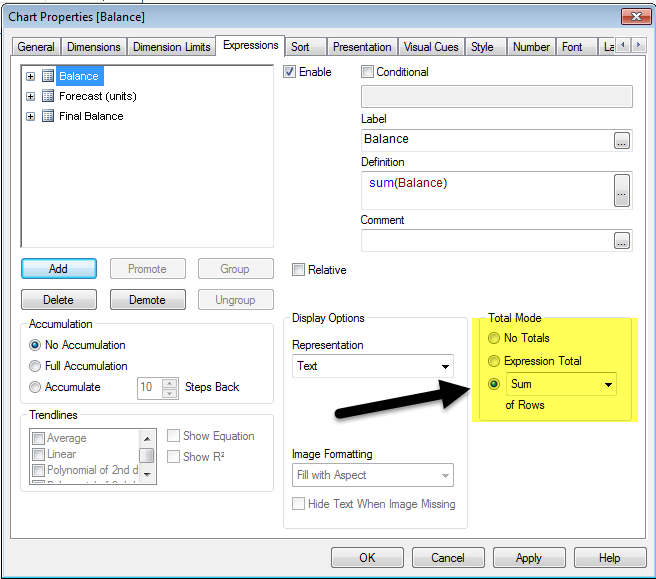The width and height of the screenshot is (656, 579).
Task: Switch to the Number tab
Action: click(x=531, y=47)
